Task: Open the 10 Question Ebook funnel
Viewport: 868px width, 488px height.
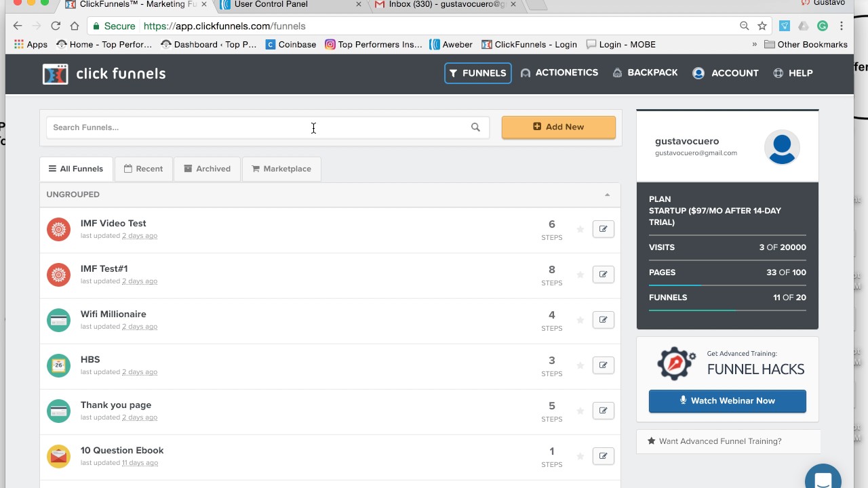Action: pyautogui.click(x=122, y=450)
